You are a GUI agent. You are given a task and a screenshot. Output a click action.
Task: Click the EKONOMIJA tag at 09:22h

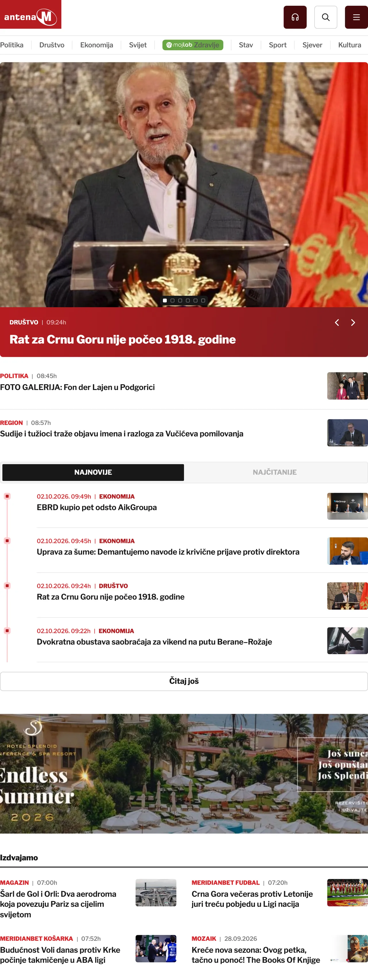click(x=116, y=631)
